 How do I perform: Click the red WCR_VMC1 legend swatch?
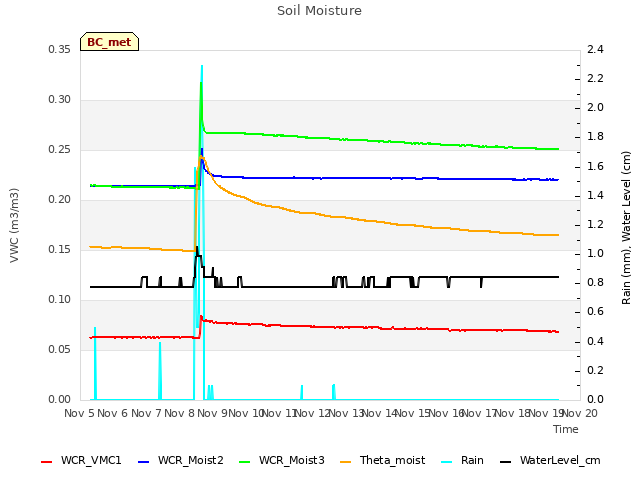[47, 462]
